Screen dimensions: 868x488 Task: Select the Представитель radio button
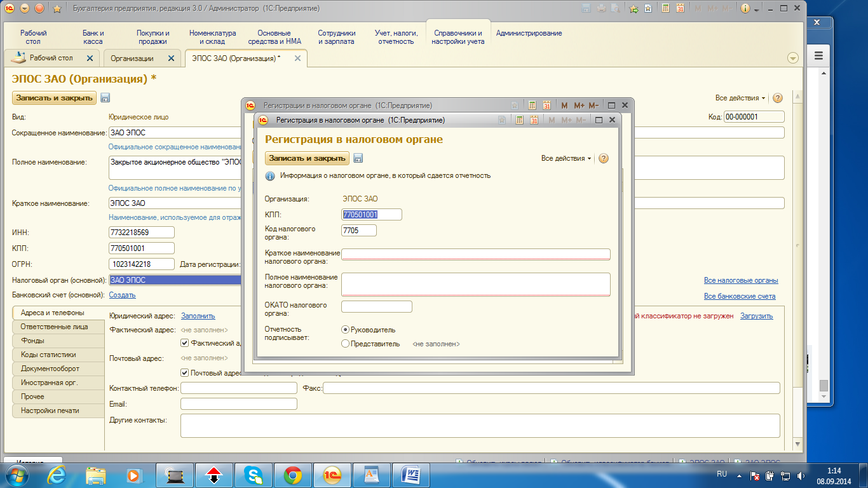point(345,344)
